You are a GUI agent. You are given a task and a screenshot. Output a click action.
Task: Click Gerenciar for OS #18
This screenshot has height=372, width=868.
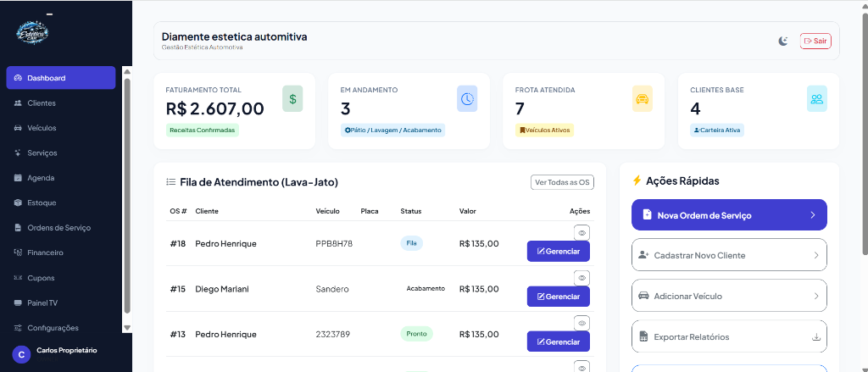[x=558, y=252]
